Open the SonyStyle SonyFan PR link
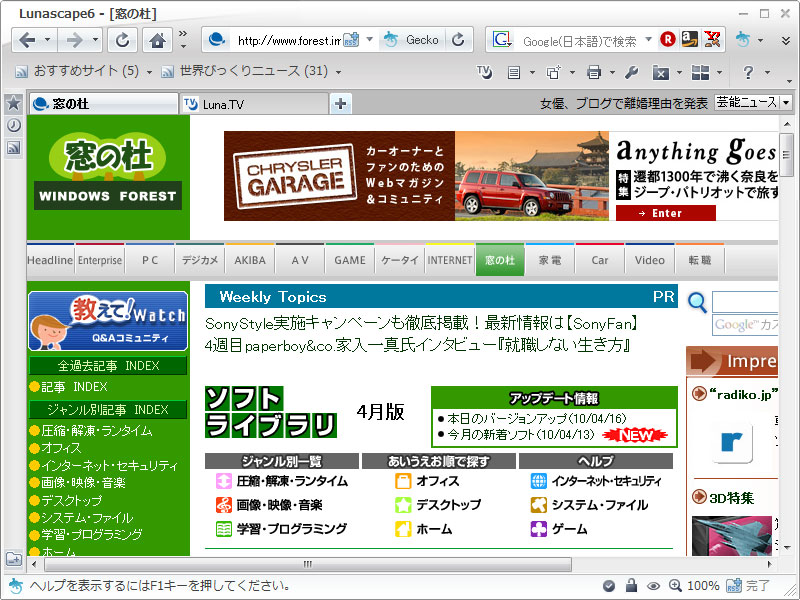 [421, 323]
